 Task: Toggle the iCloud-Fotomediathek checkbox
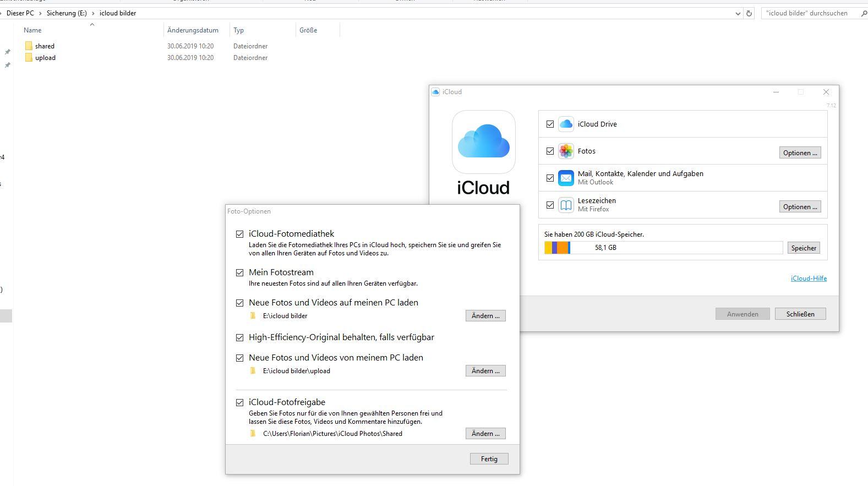(x=239, y=234)
